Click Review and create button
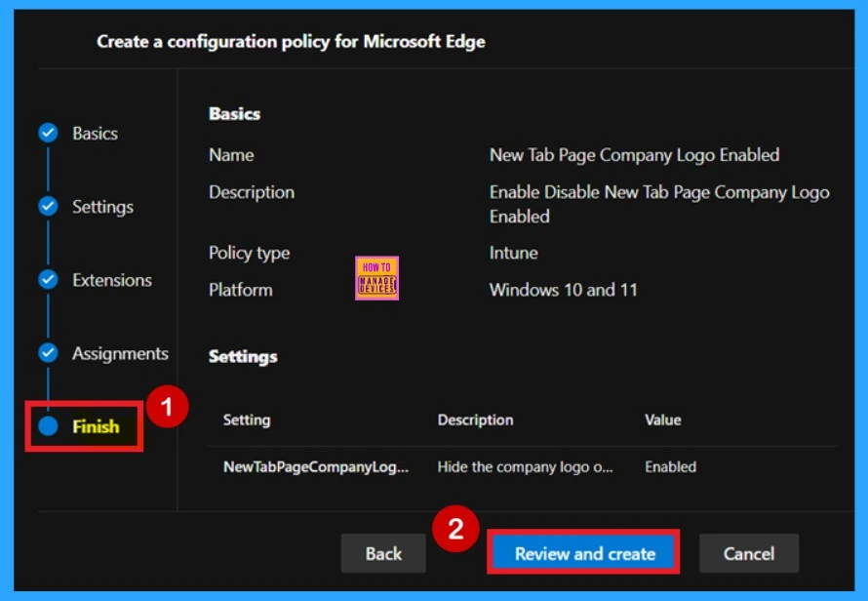The image size is (868, 601). coord(584,553)
